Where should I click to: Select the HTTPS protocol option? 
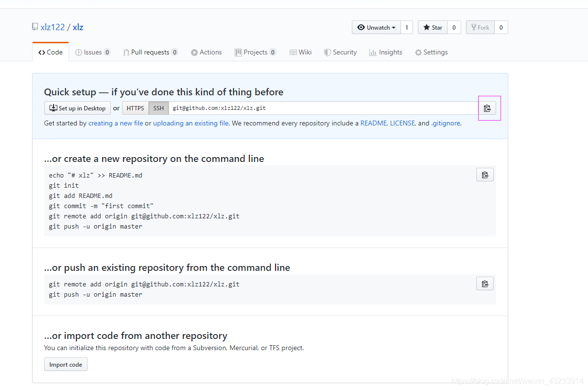pos(136,108)
